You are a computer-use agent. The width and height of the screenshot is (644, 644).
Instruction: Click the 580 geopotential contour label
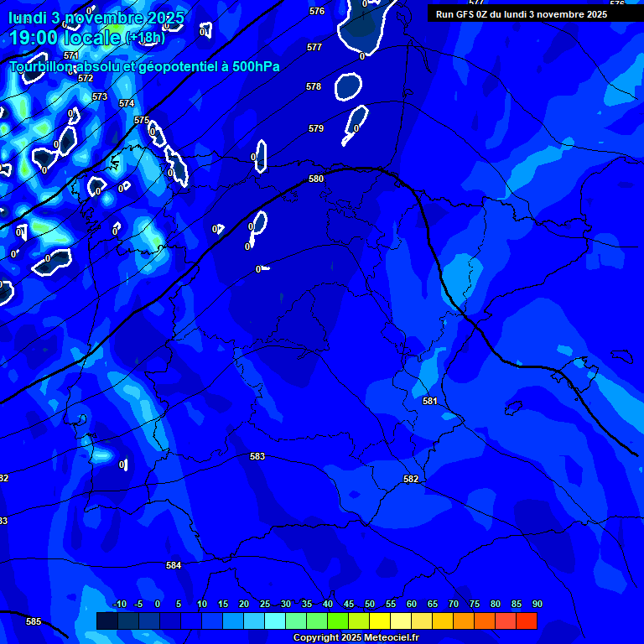click(x=316, y=179)
